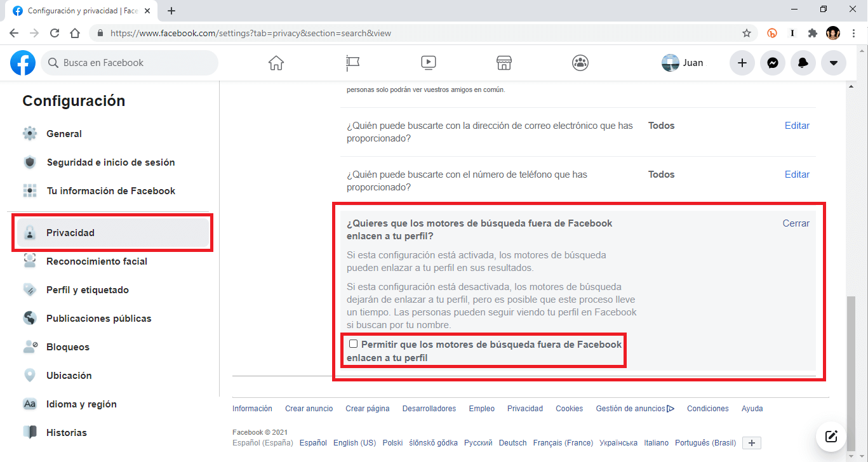Switch language to English (US)
The image size is (868, 462).
click(354, 443)
